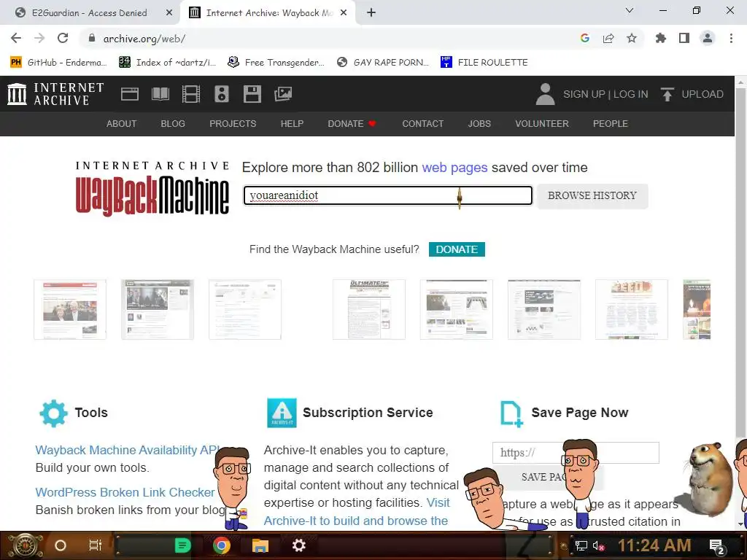Open Chrome from the taskbar
Screen dimensions: 747x560
[x=222, y=545]
